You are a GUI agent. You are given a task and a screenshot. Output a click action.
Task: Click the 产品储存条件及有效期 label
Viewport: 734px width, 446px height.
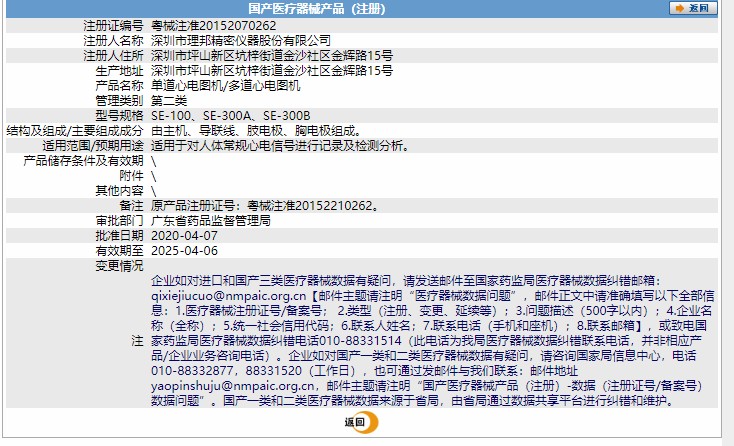click(x=83, y=161)
